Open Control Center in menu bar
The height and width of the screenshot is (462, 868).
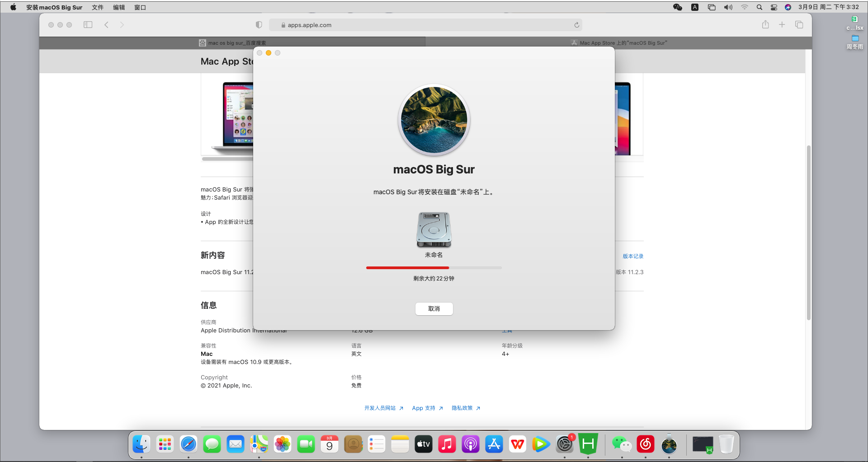(x=774, y=7)
